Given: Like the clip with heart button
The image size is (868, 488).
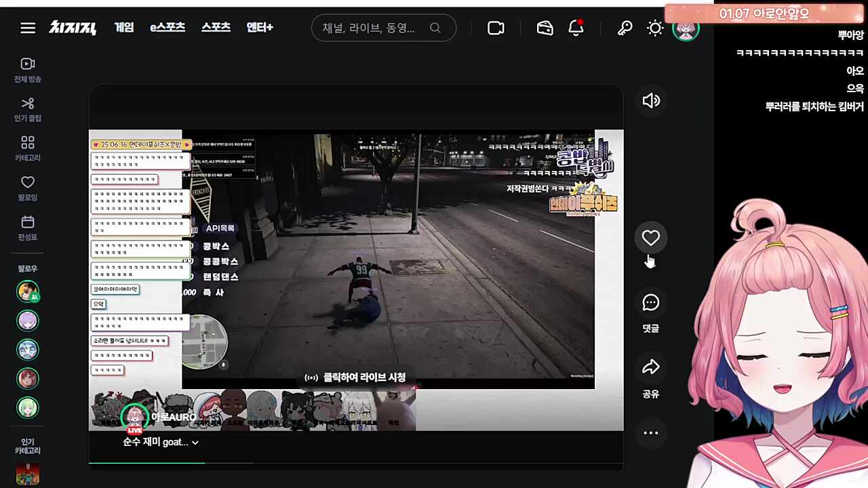Looking at the screenshot, I should 651,238.
